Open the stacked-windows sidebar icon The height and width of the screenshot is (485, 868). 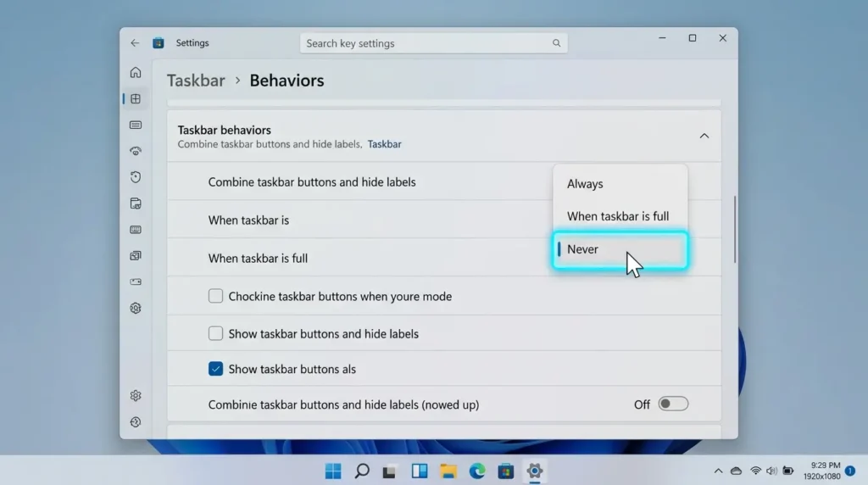(x=136, y=255)
